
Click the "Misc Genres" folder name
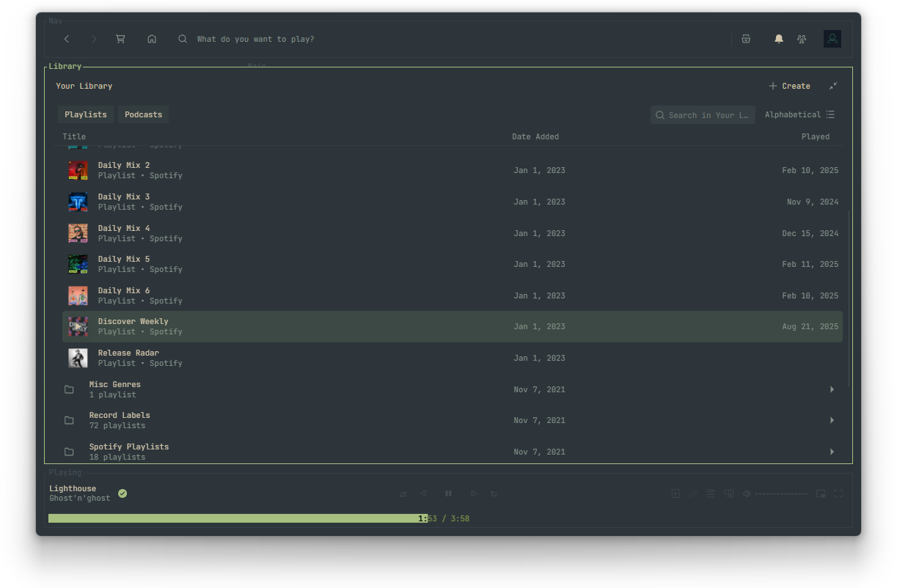(115, 384)
